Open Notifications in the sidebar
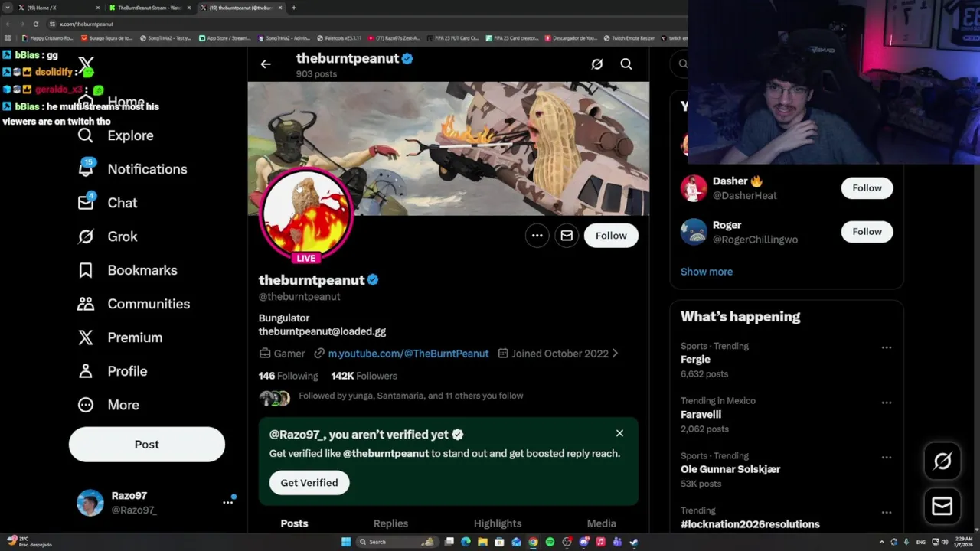Viewport: 980px width, 551px height. [132, 169]
